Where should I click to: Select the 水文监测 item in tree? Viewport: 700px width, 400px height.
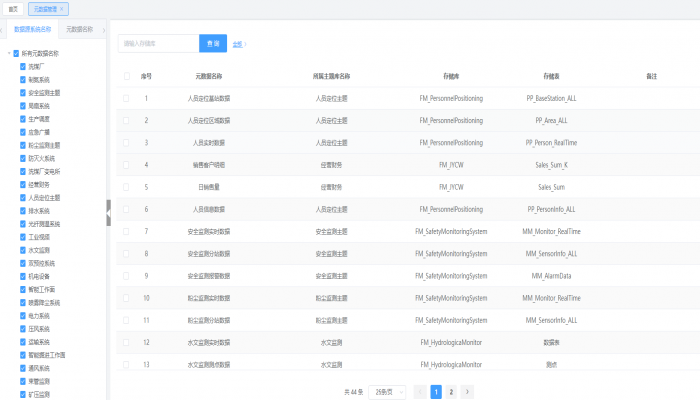click(40, 250)
